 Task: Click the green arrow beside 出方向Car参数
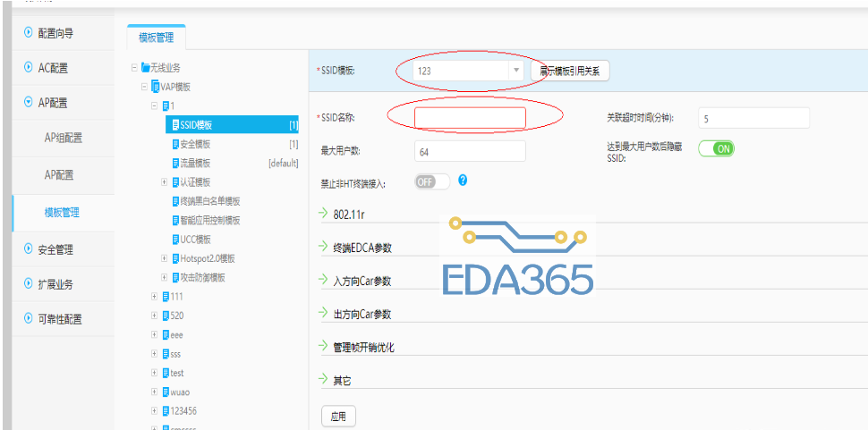coord(324,313)
